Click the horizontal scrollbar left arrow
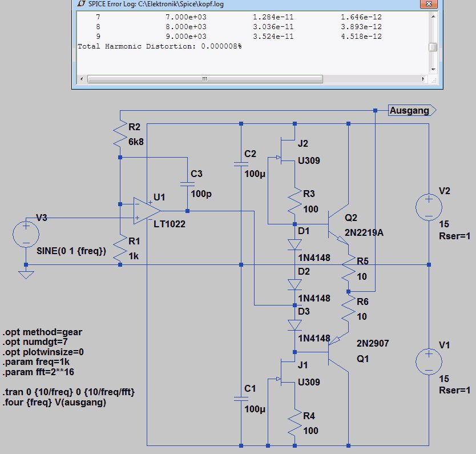Screen dimensions: 476x454 [x=82, y=79]
